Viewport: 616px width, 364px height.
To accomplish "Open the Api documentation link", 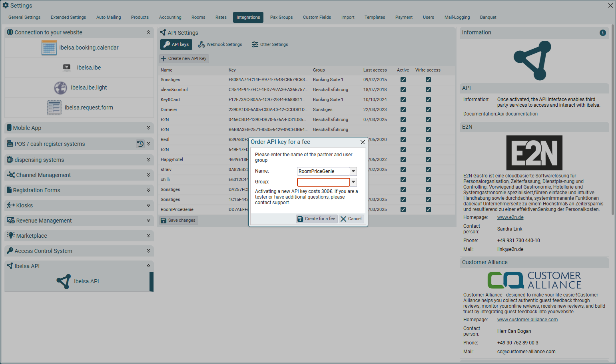I will pyautogui.click(x=517, y=114).
